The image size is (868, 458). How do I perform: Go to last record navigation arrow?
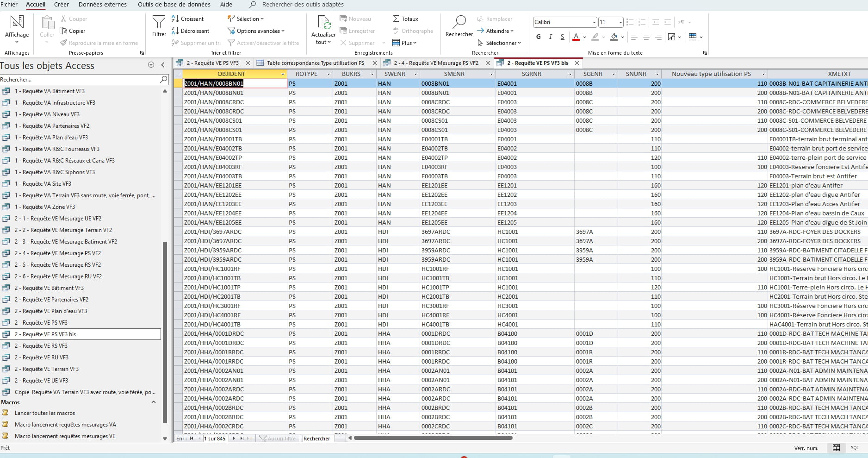tap(242, 439)
